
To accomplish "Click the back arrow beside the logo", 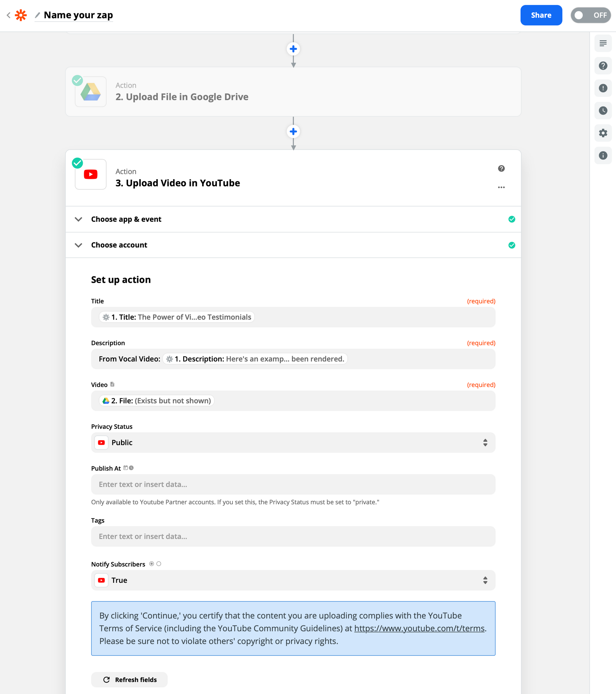I will (x=9, y=15).
